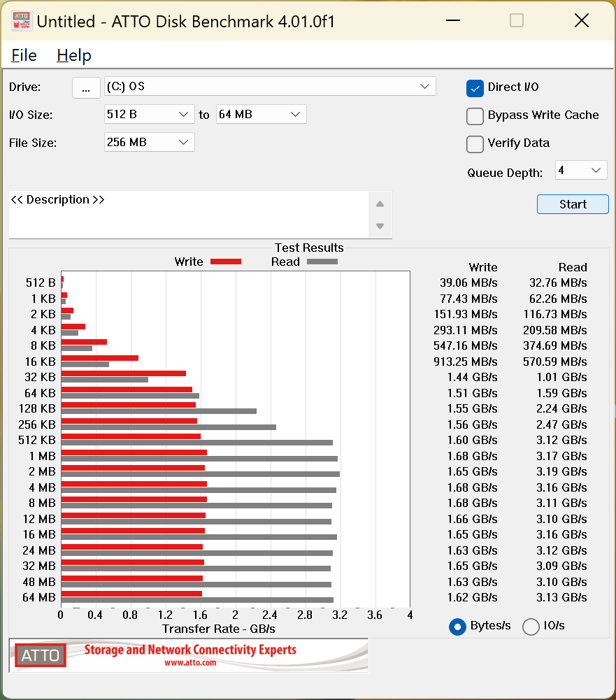Click the read value 32.76 MB/s
Viewport: 616px width, 700px height.
coord(558,283)
